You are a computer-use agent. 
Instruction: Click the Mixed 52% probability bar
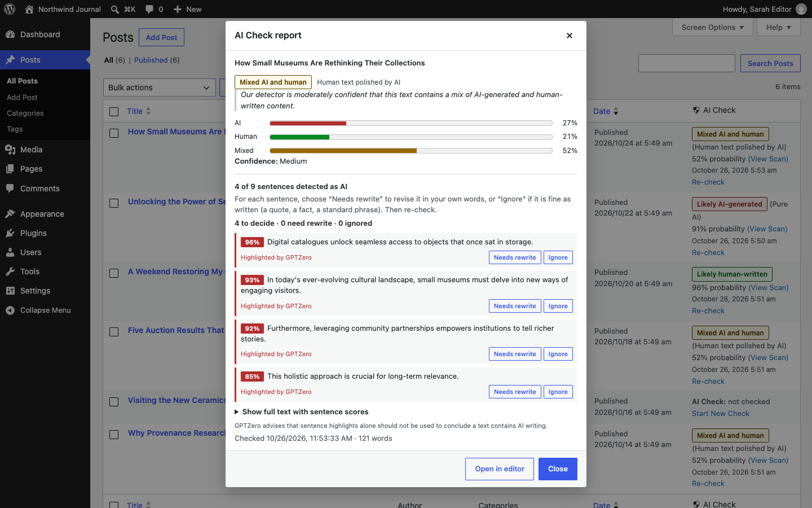tap(411, 151)
